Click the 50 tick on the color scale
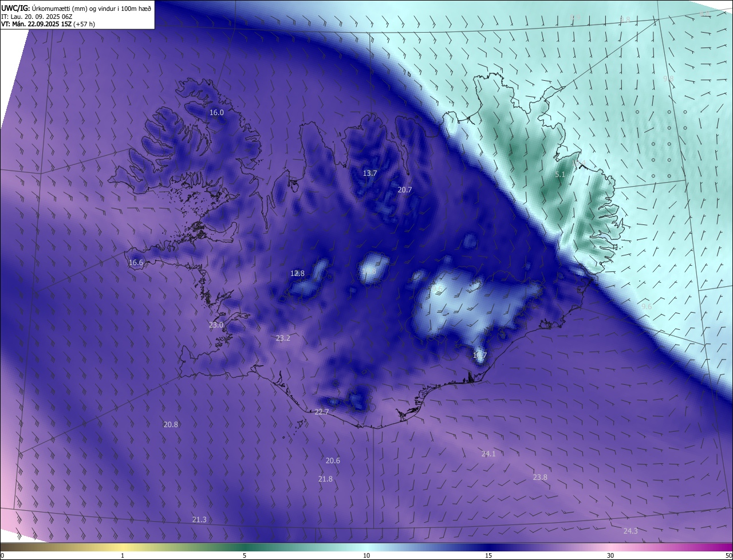 pyautogui.click(x=728, y=556)
